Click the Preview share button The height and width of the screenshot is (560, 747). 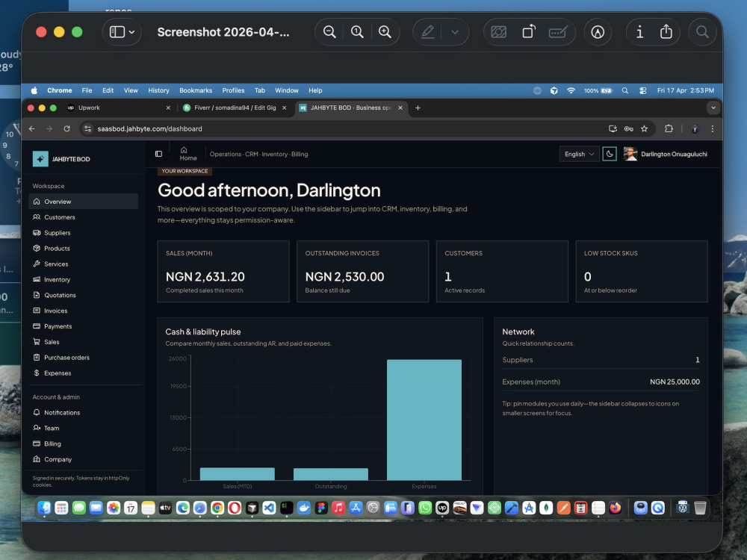(x=666, y=32)
